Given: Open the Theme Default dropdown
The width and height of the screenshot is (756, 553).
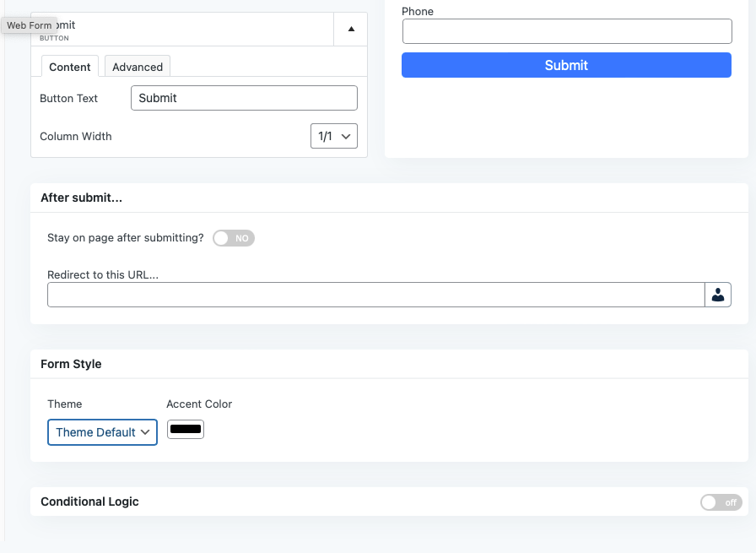Looking at the screenshot, I should 102,432.
